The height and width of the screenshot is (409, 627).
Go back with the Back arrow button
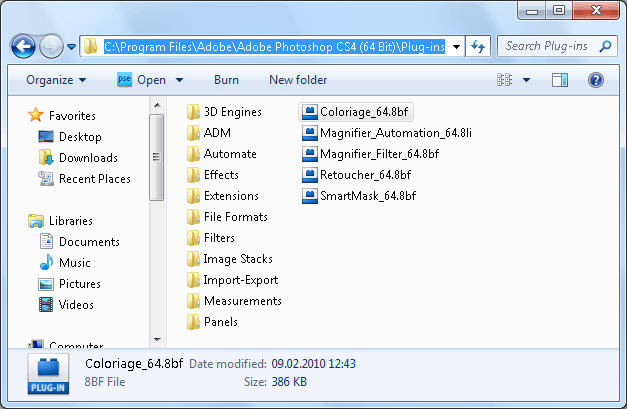click(23, 46)
